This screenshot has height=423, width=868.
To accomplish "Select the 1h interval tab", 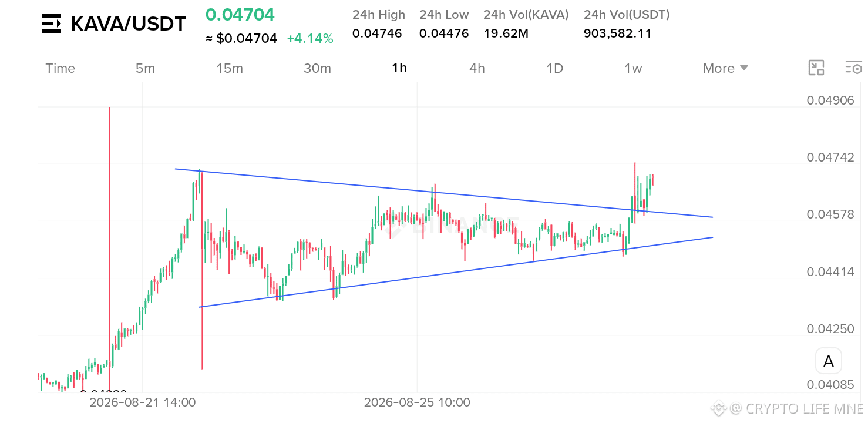I will point(399,68).
